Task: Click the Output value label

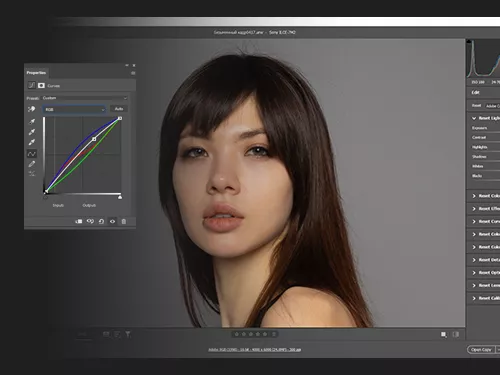Action: point(89,205)
